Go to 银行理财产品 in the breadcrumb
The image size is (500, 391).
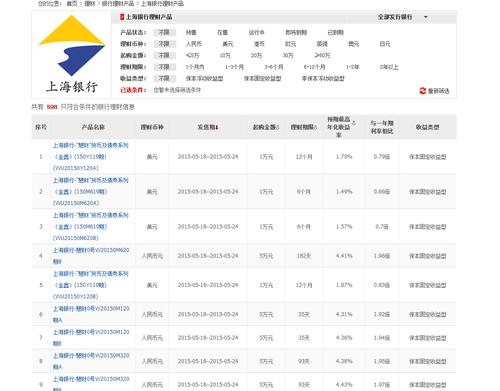118,4
